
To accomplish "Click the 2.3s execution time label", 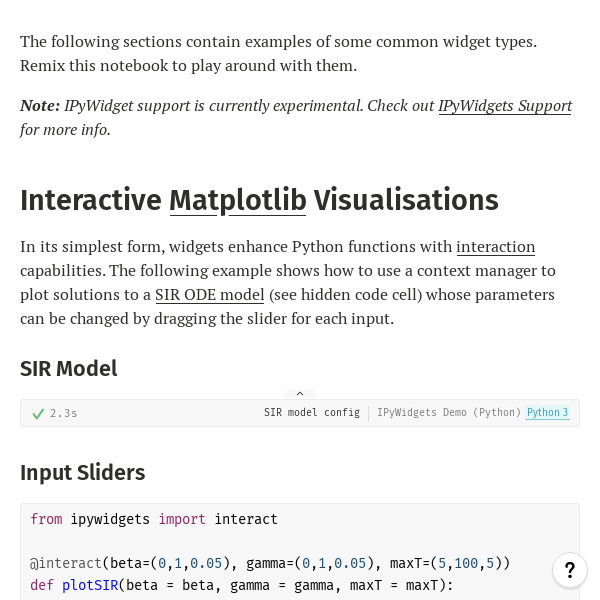I will pos(64,414).
